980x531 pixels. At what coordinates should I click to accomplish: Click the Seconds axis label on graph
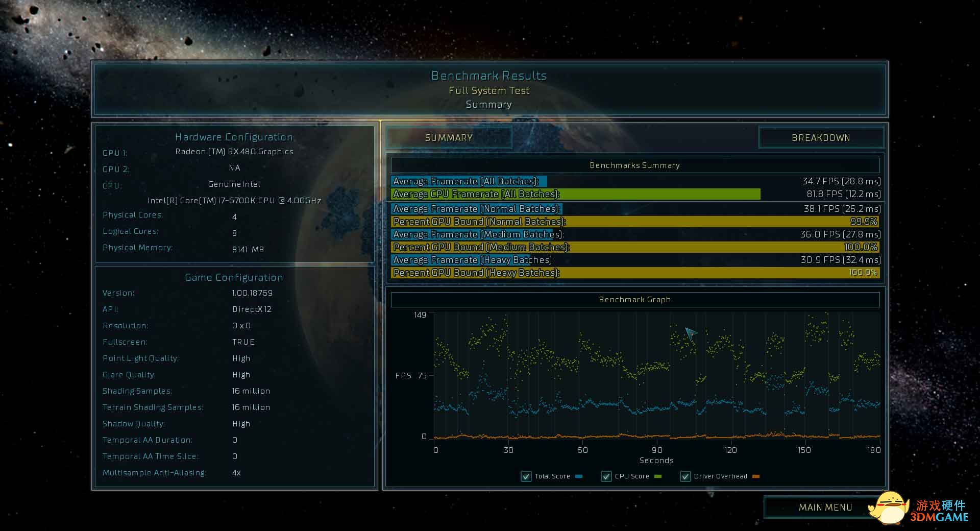click(x=656, y=461)
